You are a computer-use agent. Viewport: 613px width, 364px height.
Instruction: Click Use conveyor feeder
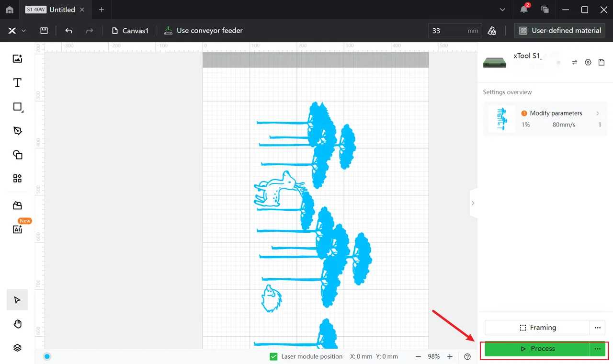(x=203, y=31)
